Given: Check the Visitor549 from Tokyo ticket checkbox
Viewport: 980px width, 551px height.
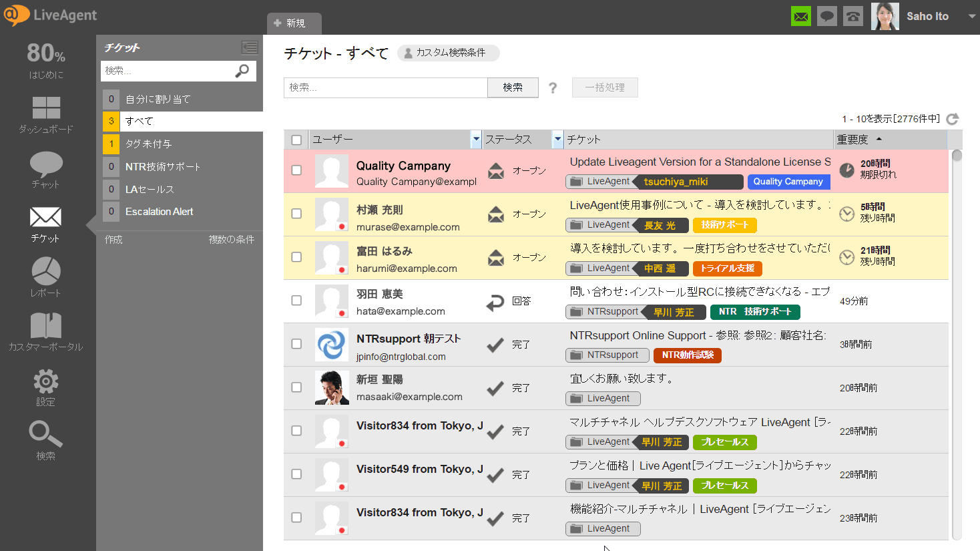Looking at the screenshot, I should [297, 474].
